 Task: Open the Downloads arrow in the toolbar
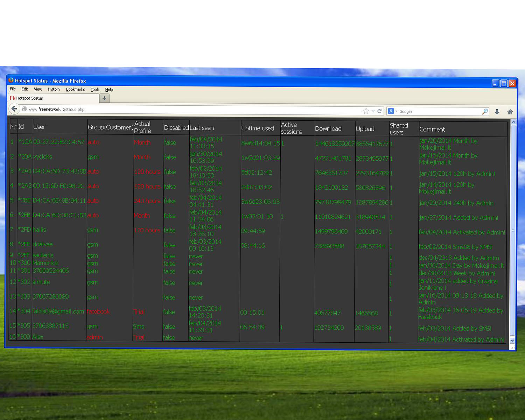point(497,112)
